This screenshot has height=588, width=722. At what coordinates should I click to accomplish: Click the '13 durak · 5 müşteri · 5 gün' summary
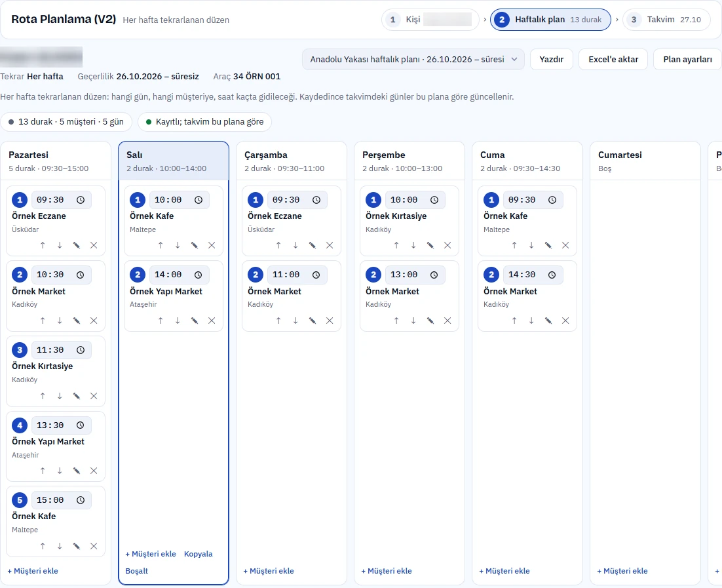[66, 122]
